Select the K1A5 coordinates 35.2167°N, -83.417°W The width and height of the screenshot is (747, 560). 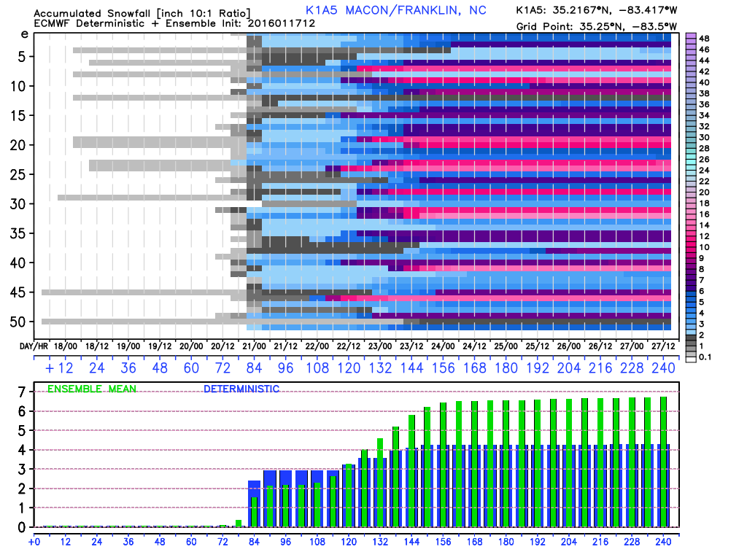[x=597, y=10]
